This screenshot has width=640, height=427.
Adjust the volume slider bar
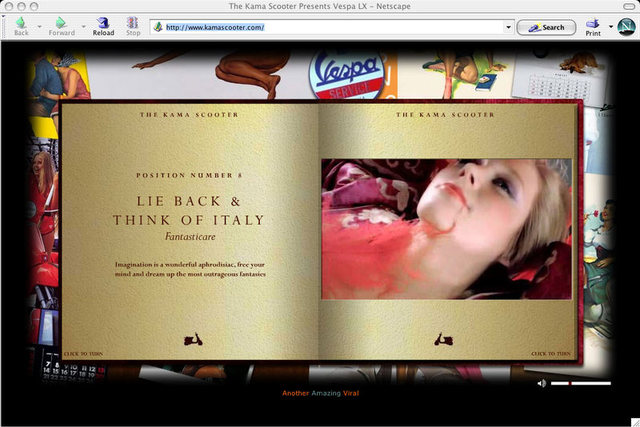[581, 383]
